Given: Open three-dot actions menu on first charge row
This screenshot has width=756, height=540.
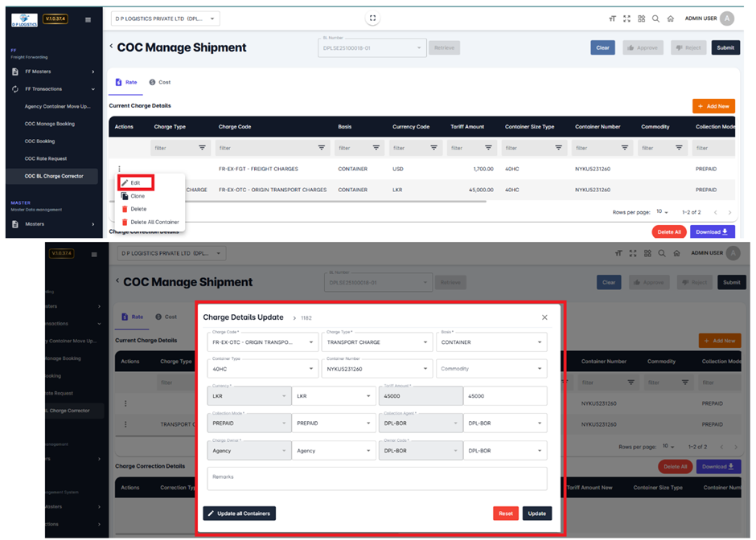Looking at the screenshot, I should (119, 169).
